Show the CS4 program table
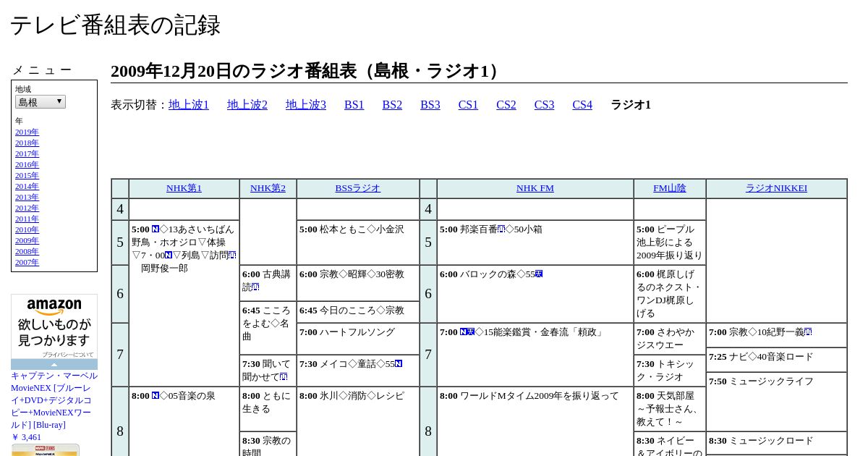 [x=582, y=105]
